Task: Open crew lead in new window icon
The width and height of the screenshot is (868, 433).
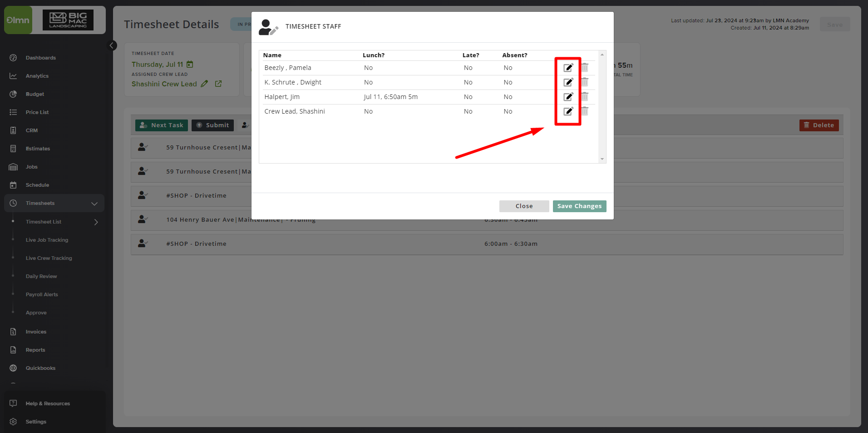Action: coord(218,84)
